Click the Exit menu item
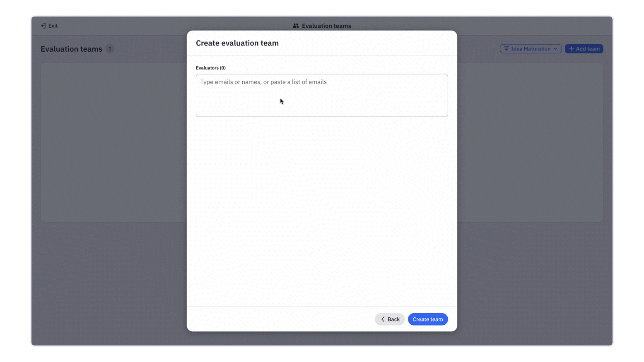This screenshot has height=362, width=644. pos(49,26)
